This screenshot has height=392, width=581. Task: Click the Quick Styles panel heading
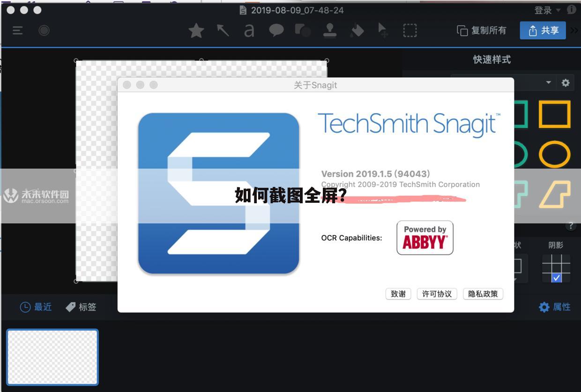[492, 59]
